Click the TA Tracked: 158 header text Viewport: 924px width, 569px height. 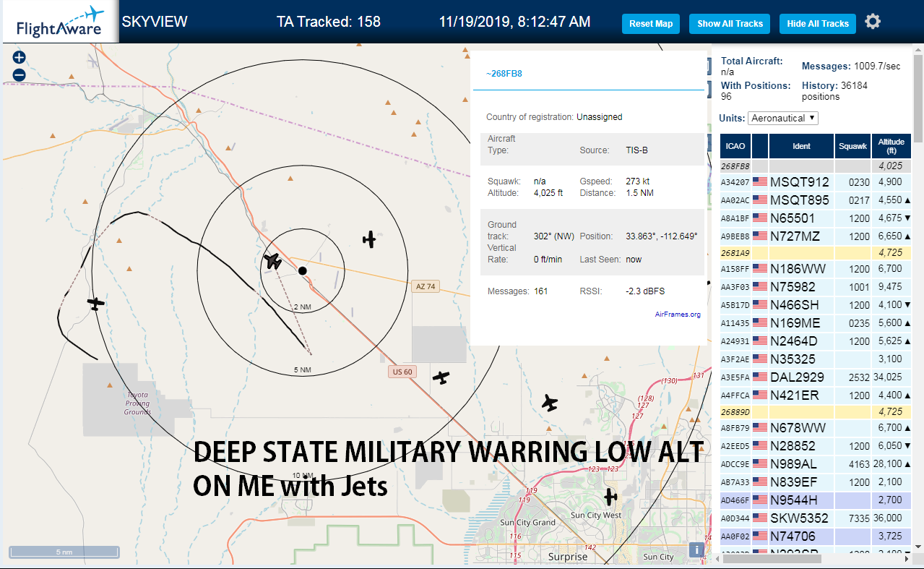click(x=329, y=22)
